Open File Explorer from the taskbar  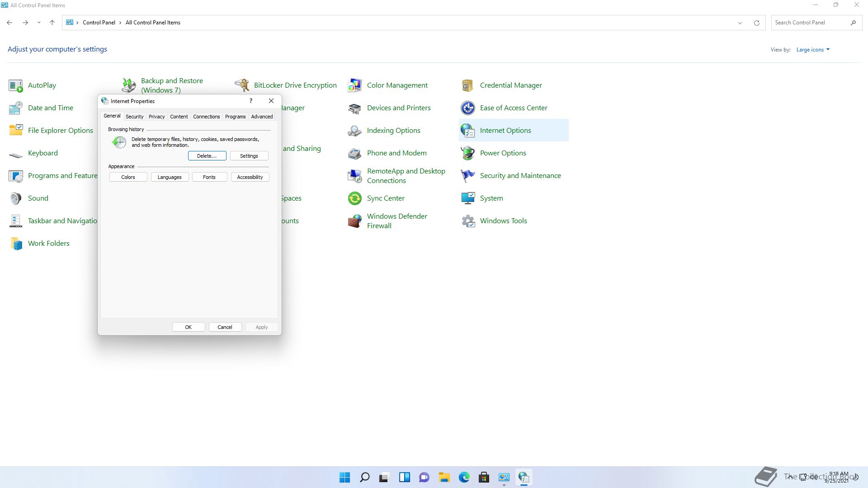[444, 477]
